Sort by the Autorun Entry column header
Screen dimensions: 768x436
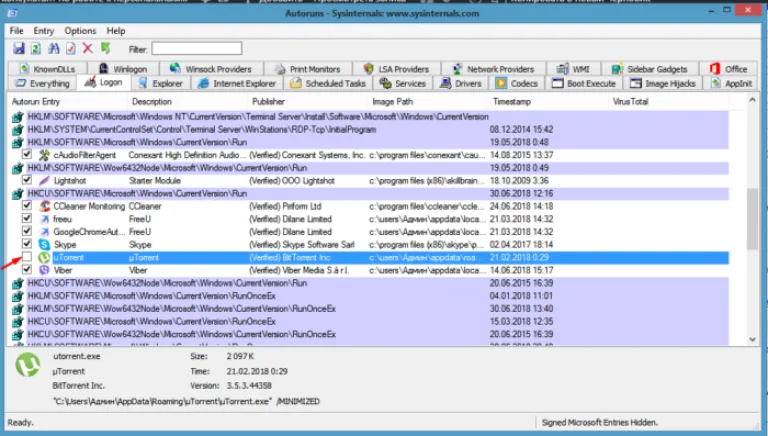[68, 101]
